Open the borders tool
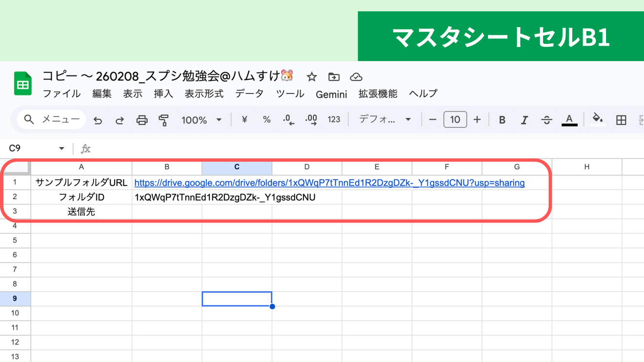Screen dimensions: 644x362 (621, 120)
